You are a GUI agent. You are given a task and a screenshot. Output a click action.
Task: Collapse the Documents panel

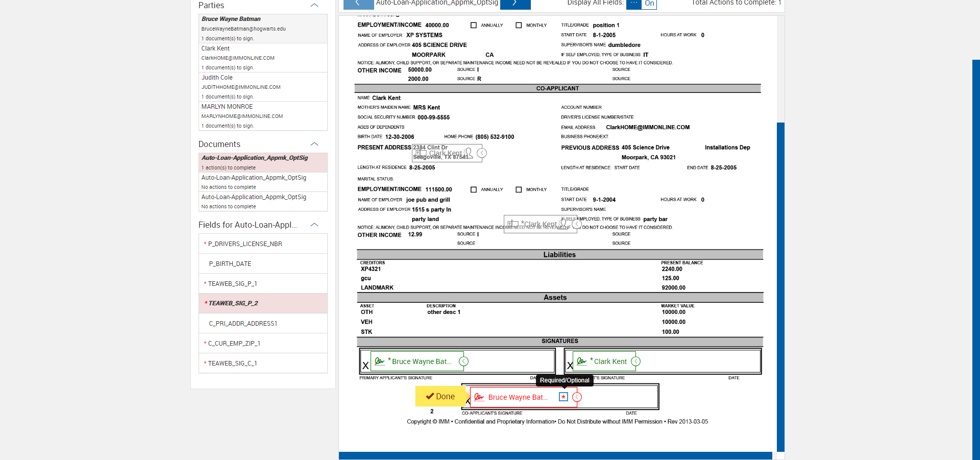pyautogui.click(x=314, y=144)
